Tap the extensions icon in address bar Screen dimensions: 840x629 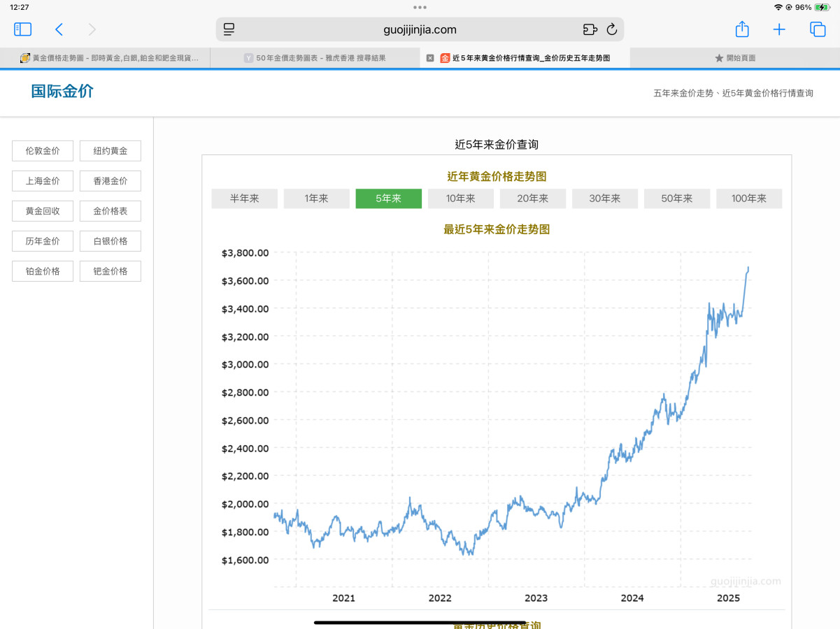coord(590,29)
